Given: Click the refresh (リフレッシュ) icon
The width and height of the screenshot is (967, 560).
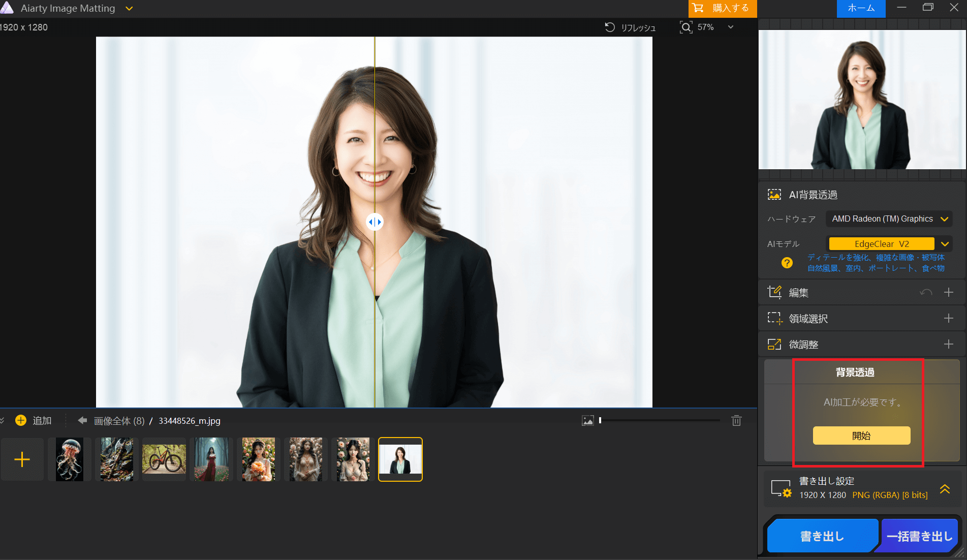Looking at the screenshot, I should [x=610, y=27].
